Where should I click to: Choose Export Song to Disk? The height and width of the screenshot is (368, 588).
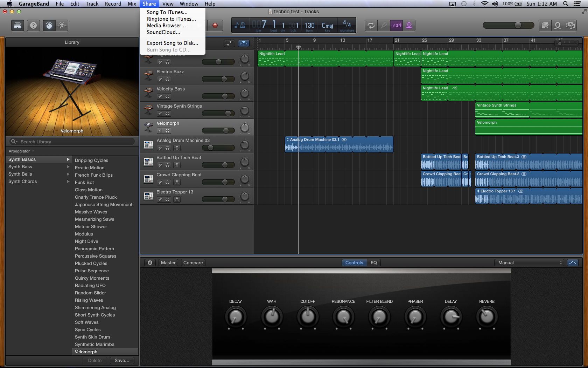(172, 43)
